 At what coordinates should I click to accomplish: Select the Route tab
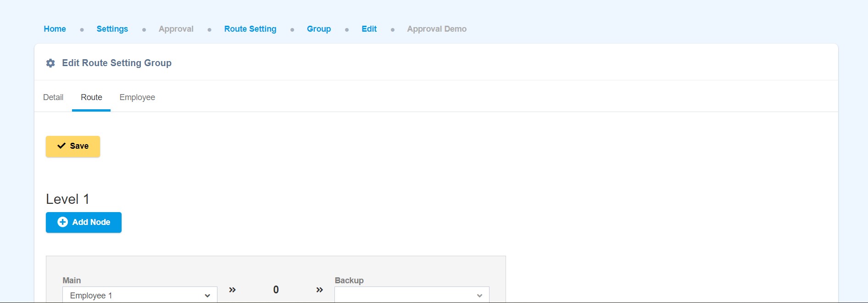tap(91, 97)
